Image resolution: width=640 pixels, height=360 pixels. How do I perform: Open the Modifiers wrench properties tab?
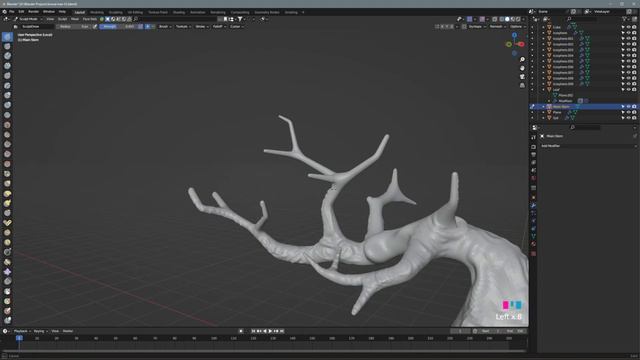pyautogui.click(x=533, y=206)
